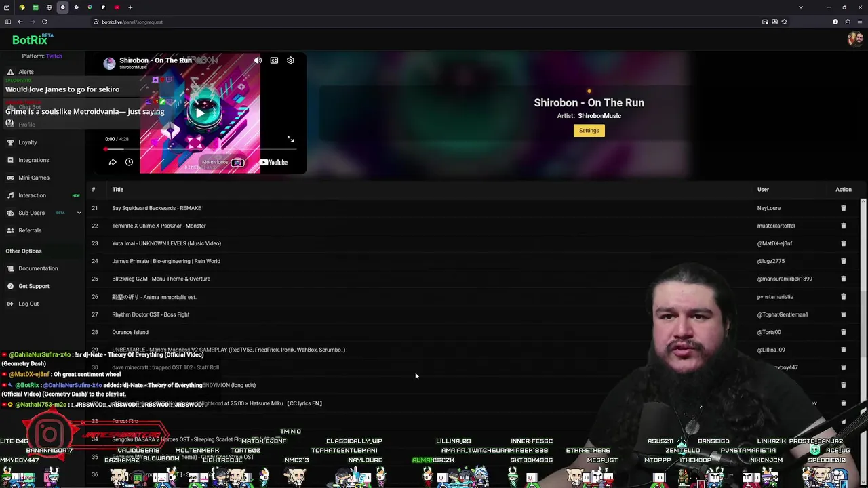The image size is (868, 488).
Task: Remove James Primate Bio-engineering from queue
Action: (x=844, y=261)
